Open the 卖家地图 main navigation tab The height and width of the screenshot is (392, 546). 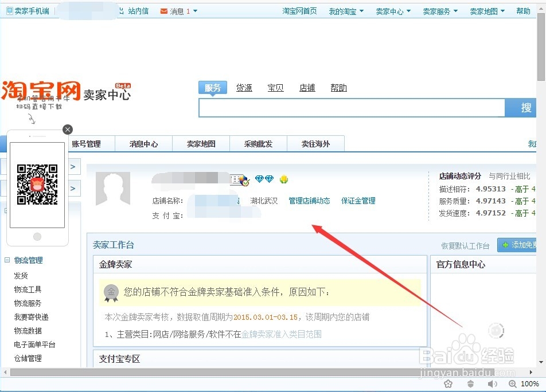201,144
